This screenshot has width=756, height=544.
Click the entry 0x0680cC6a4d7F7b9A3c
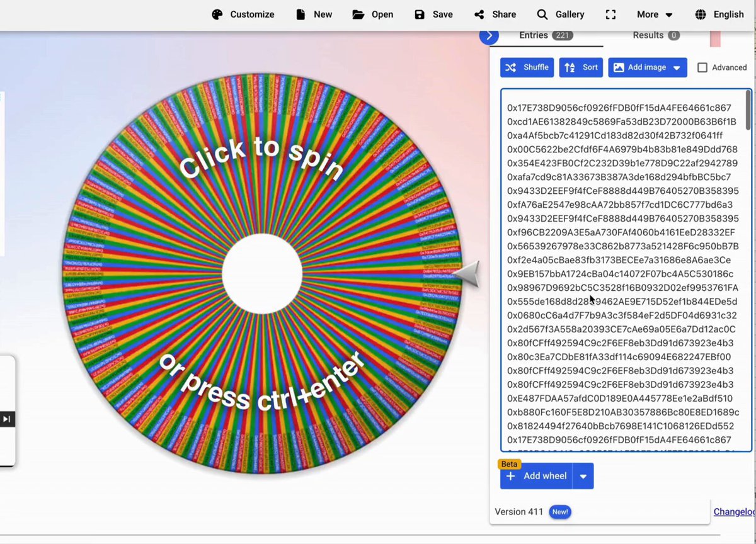622,315
